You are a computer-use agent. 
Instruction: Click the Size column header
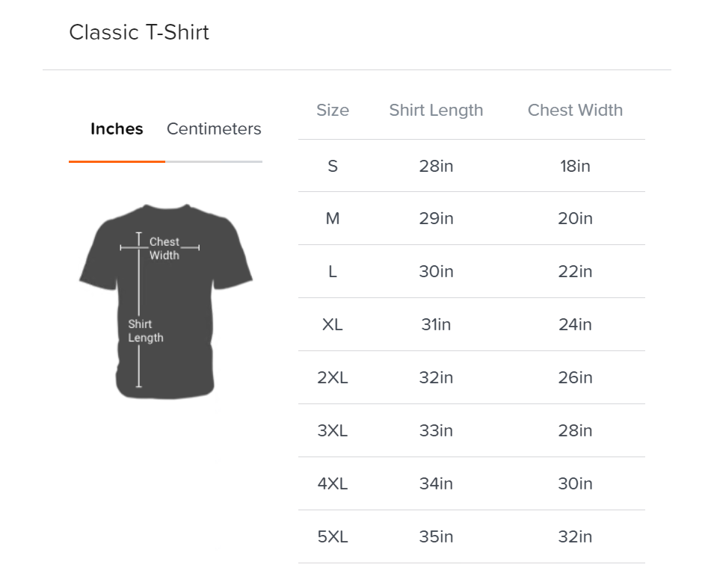333,111
